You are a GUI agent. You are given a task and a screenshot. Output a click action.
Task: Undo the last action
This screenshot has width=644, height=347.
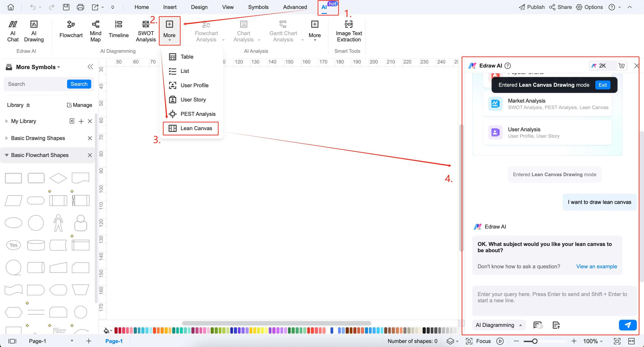click(x=33, y=7)
